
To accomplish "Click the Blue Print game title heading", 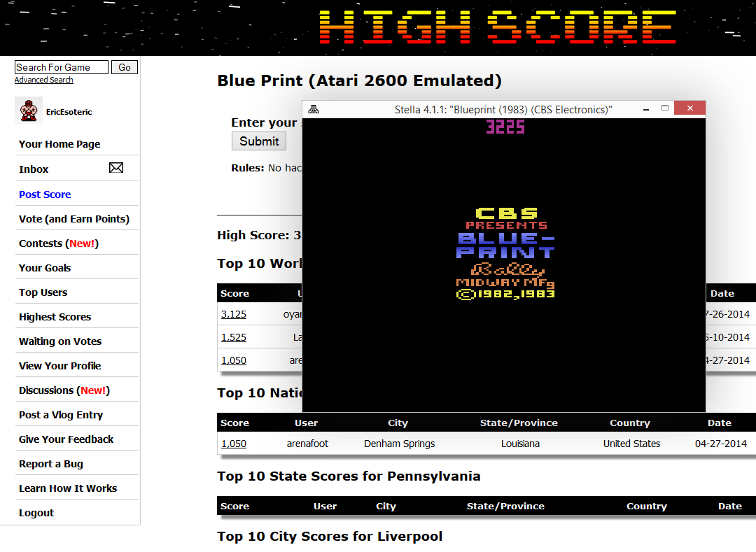I will coord(359,80).
